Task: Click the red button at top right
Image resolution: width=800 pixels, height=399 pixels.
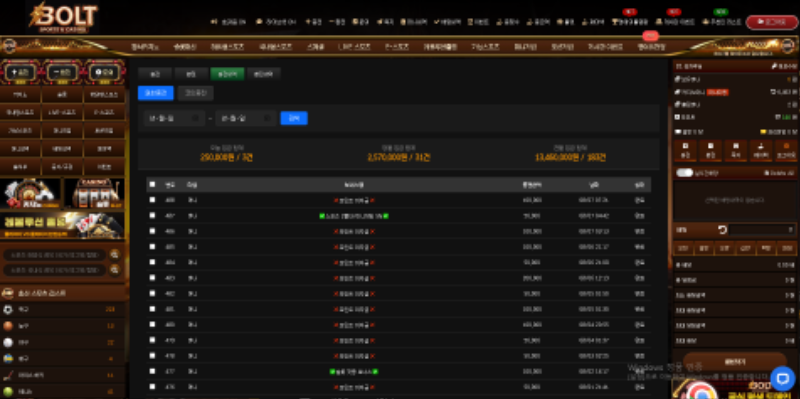Action: point(771,22)
